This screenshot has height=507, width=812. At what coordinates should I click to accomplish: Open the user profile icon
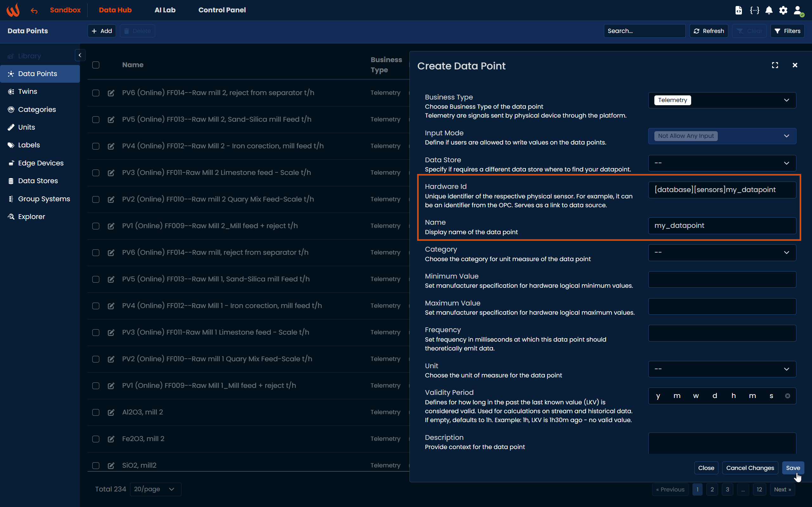(x=798, y=10)
